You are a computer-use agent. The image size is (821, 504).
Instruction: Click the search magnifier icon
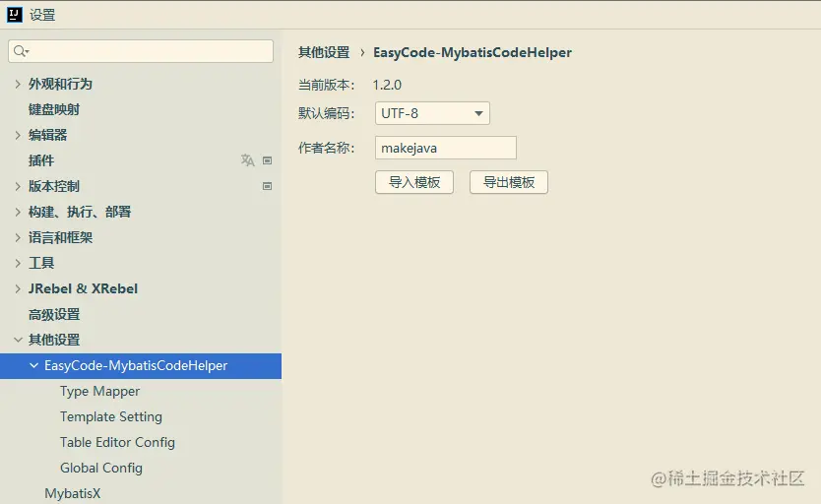[x=21, y=51]
